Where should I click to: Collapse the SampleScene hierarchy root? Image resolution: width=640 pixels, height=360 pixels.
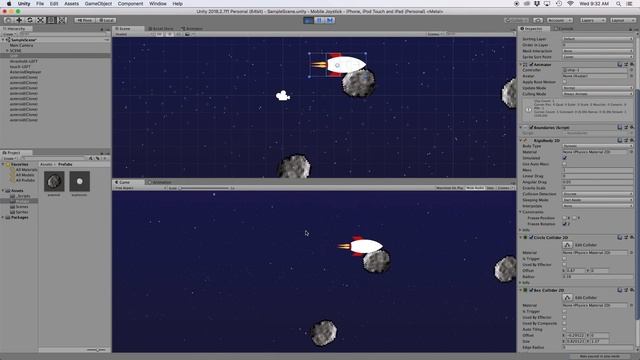click(3, 40)
